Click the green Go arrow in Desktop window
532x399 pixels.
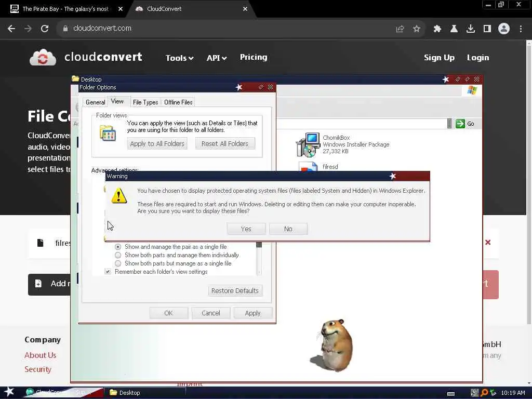point(460,124)
